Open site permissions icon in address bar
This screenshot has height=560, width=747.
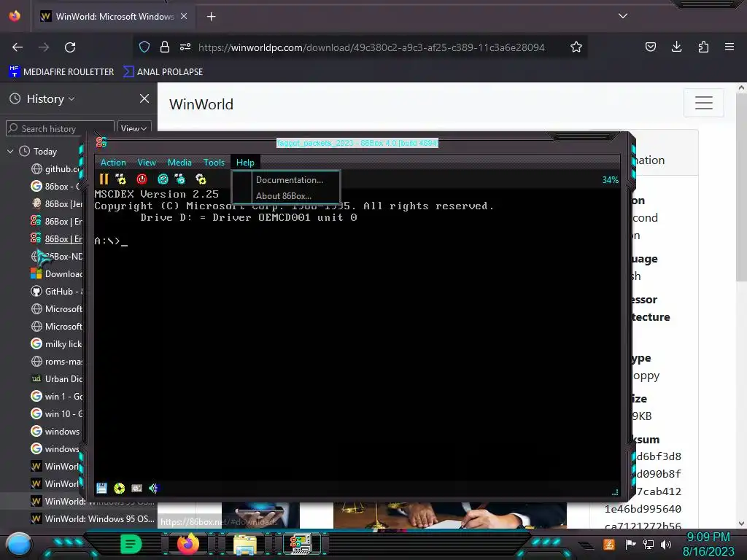[x=185, y=47]
